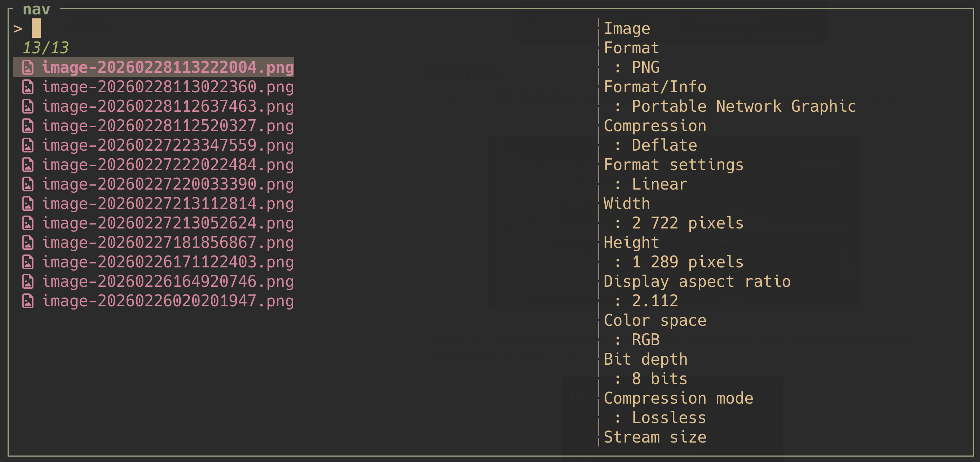Click the Color space label
Image resolution: width=980 pixels, height=462 pixels.
point(655,320)
